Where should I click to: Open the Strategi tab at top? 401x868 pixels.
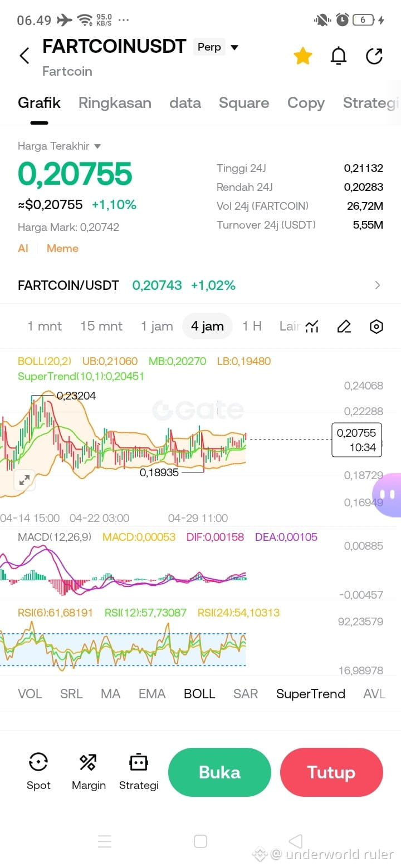coord(371,103)
